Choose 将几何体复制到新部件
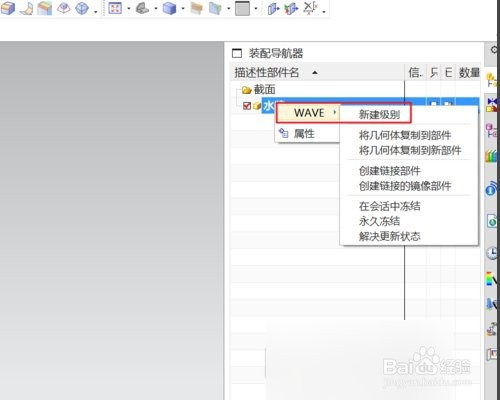Image resolution: width=500 pixels, height=400 pixels. [x=410, y=150]
